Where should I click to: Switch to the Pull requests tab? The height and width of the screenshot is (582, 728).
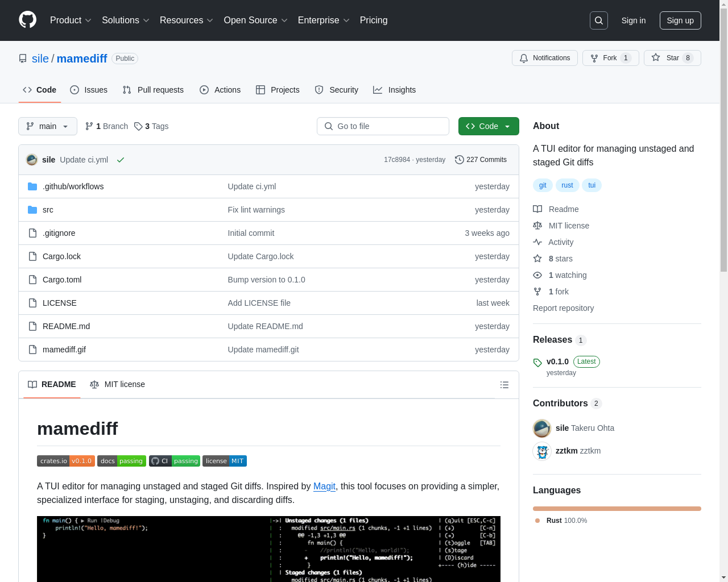click(153, 90)
